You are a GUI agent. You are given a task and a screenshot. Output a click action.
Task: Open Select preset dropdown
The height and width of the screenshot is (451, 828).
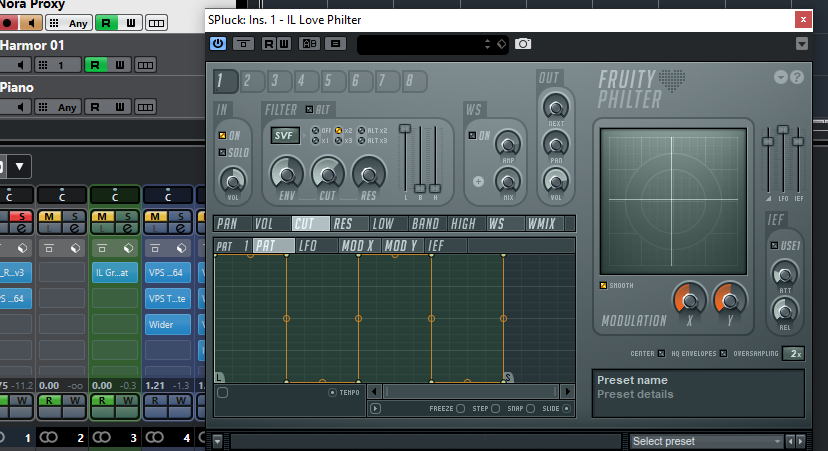click(x=707, y=441)
